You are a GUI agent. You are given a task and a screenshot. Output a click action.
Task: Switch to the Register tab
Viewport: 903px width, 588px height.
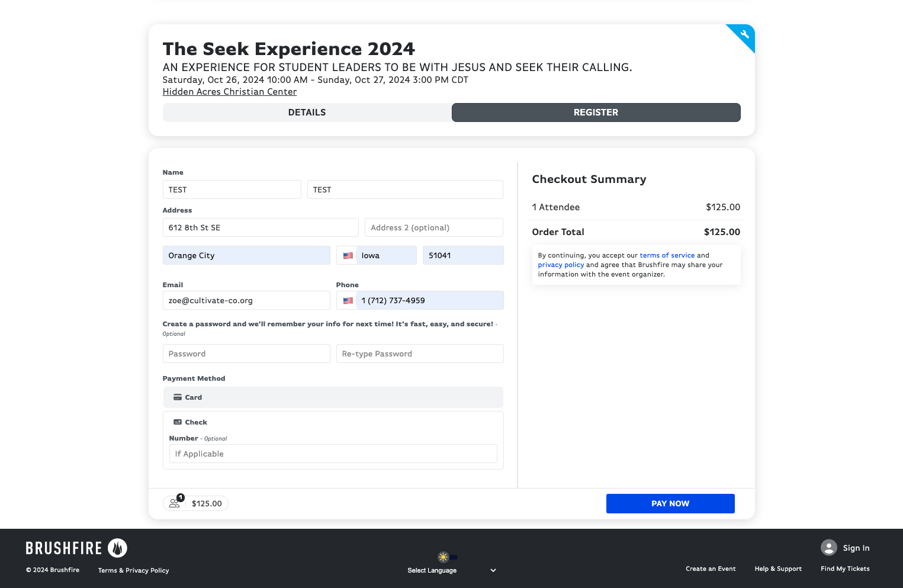pos(596,113)
